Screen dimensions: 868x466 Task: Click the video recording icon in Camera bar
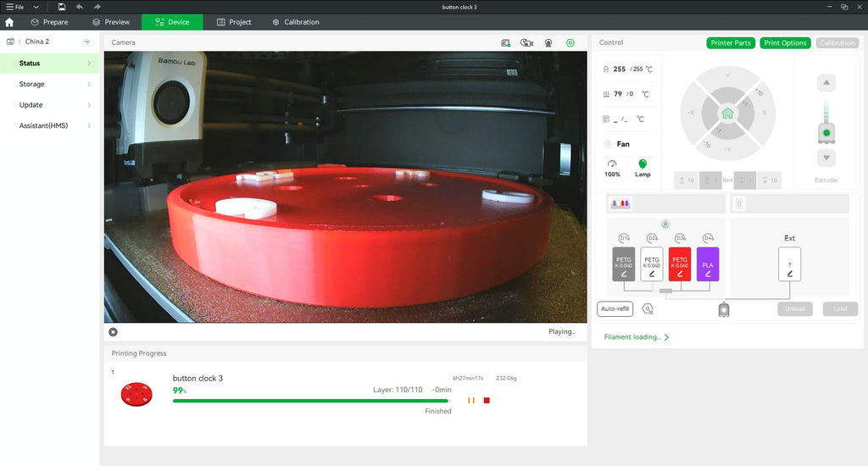tap(526, 42)
